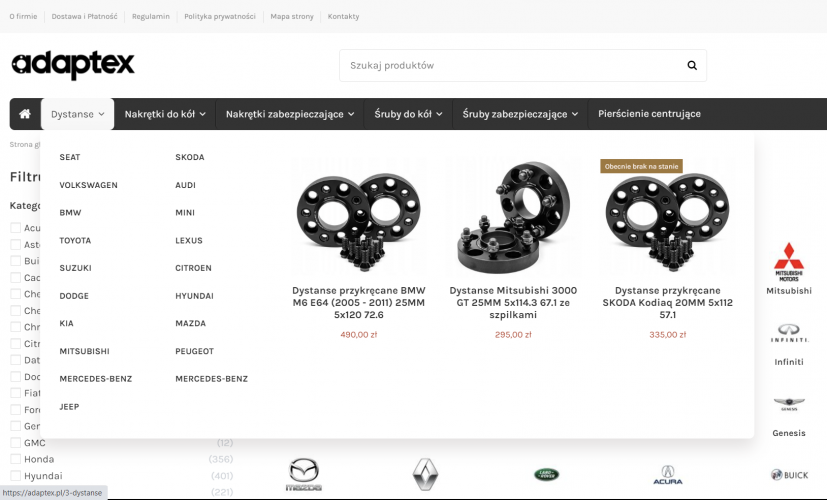827x500 pixels.
Task: Choose JEEP in the Dystanse menu
Action: click(x=69, y=407)
